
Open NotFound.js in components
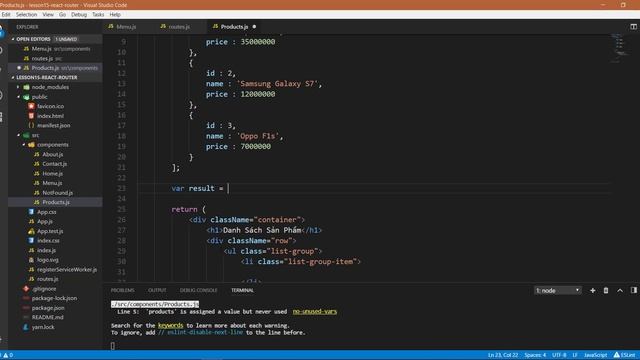tap(57, 193)
